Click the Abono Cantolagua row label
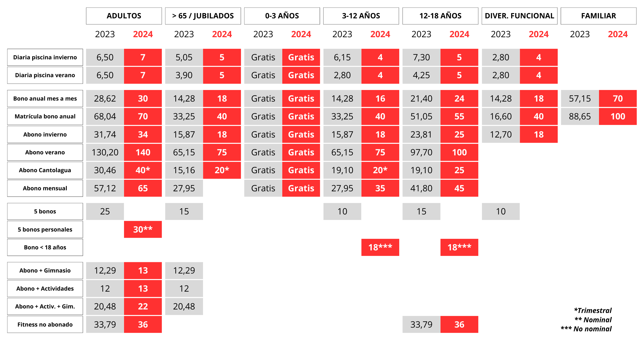This screenshot has height=362, width=644. pyautogui.click(x=45, y=170)
